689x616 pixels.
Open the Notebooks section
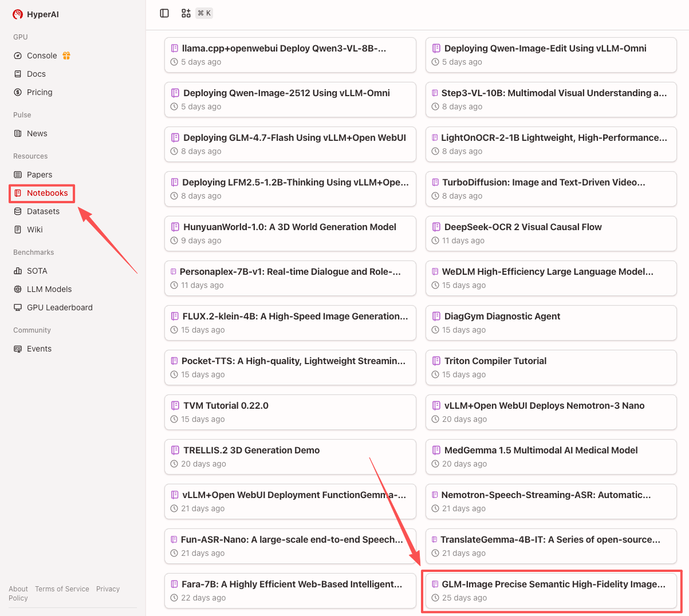pos(47,193)
